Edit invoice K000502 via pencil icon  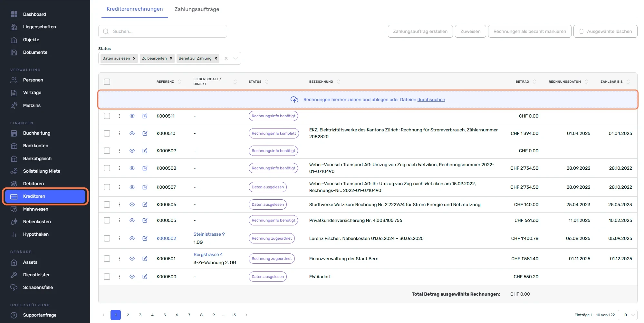point(145,238)
